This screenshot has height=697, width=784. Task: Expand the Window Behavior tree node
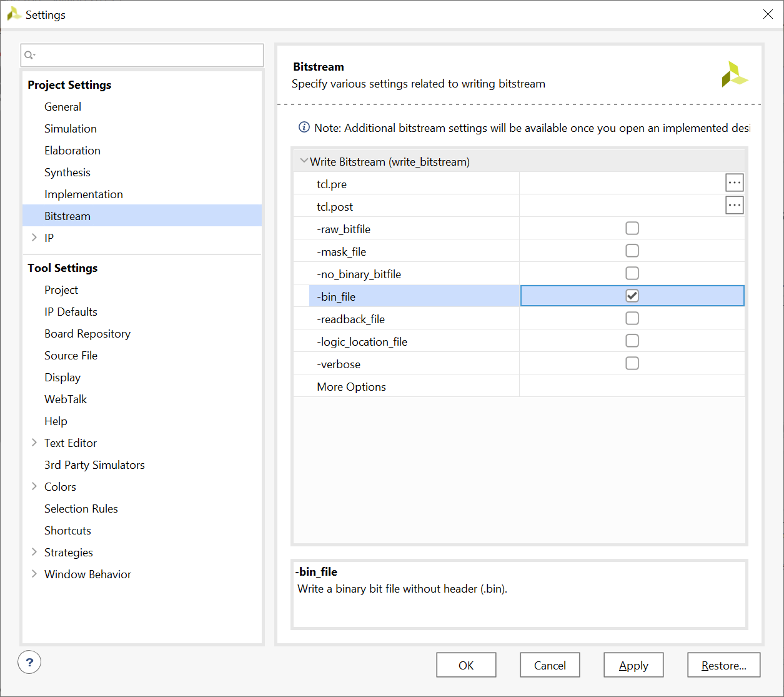(34, 574)
